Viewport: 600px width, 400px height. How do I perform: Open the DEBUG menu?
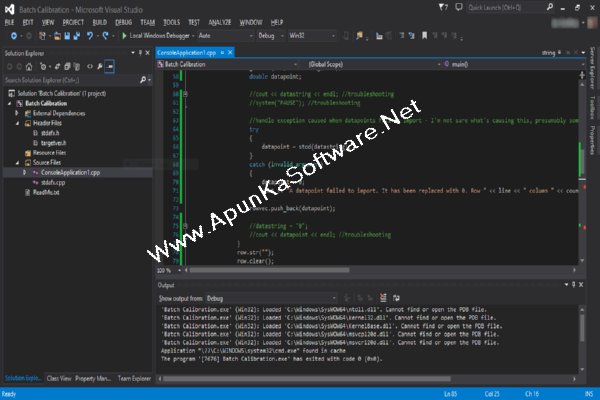[x=123, y=22]
